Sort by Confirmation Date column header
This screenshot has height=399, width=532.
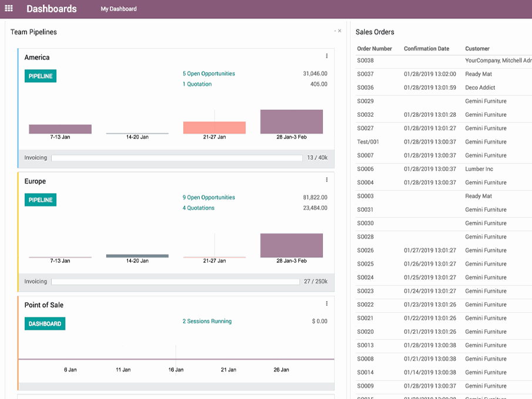426,49
